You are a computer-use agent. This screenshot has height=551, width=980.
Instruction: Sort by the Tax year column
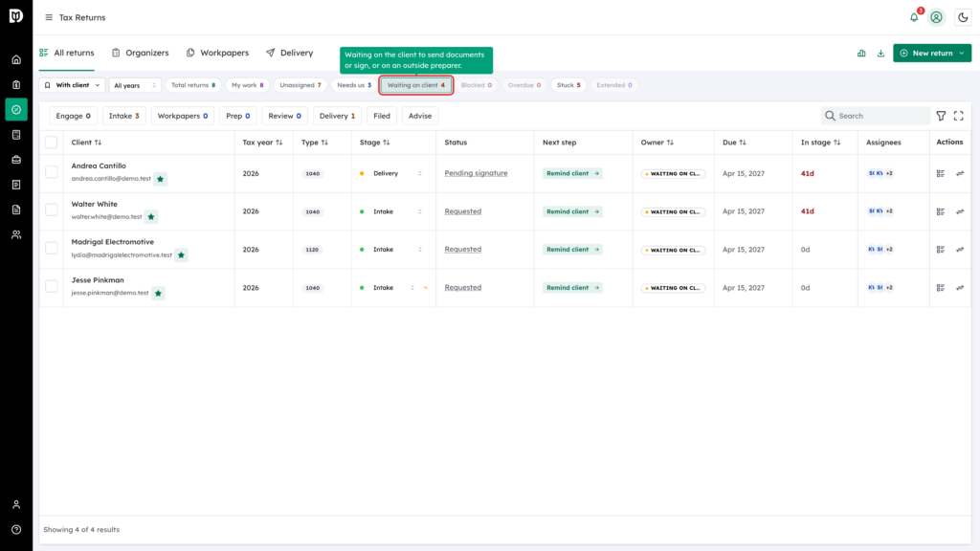click(x=262, y=143)
